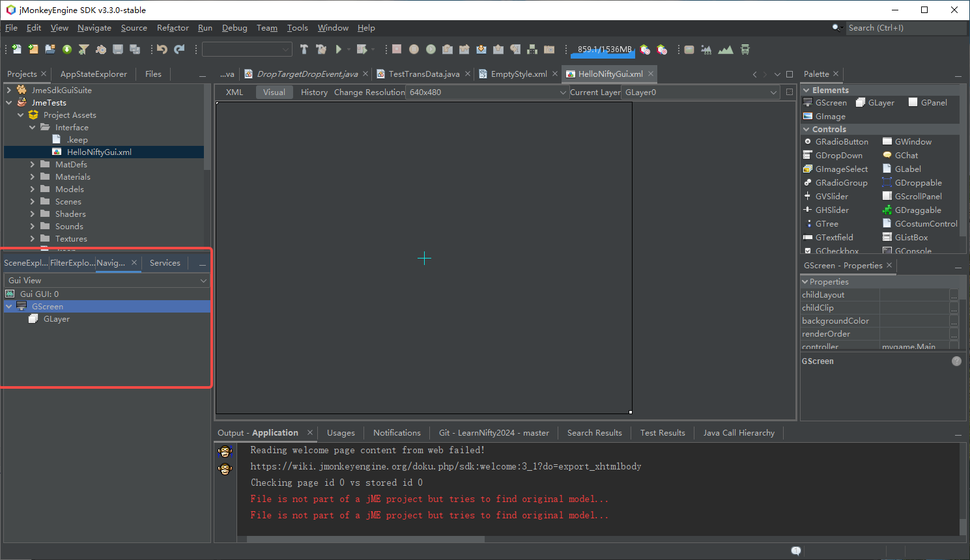This screenshot has width=970, height=560.
Task: Pick GDraggable control in Palette
Action: [x=912, y=210]
